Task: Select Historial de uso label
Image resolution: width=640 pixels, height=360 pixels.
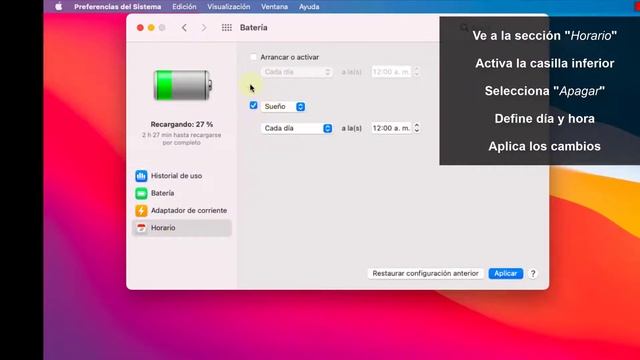Action: pos(176,176)
